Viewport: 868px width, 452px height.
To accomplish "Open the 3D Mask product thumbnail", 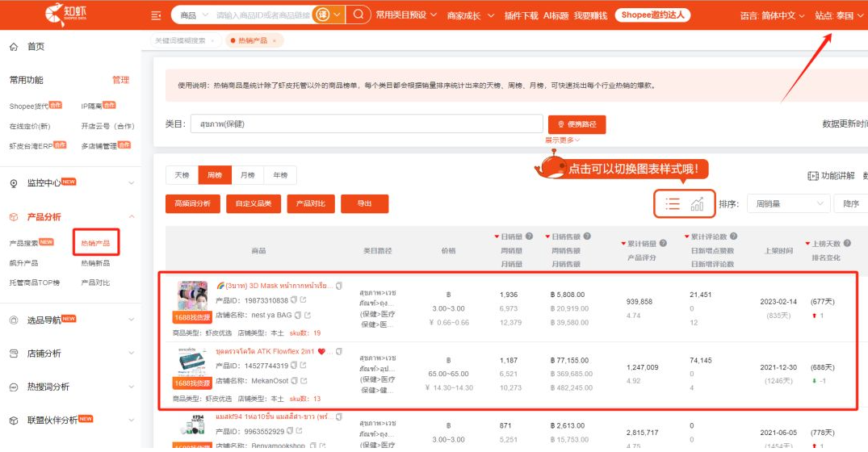I will coord(193,295).
